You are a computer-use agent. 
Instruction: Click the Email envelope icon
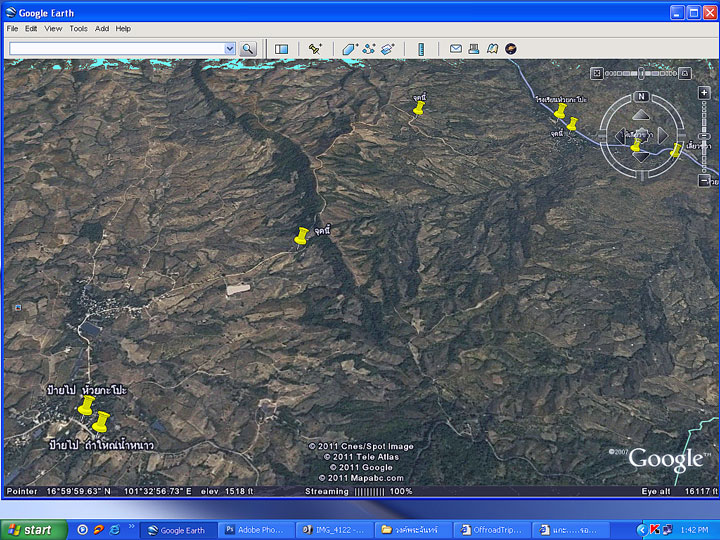coord(455,48)
